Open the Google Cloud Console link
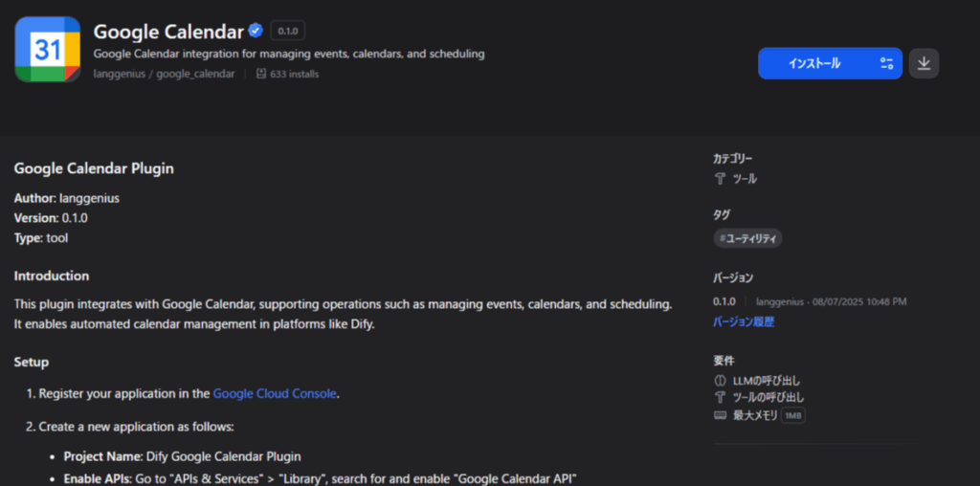This screenshot has height=486, width=980. click(x=275, y=393)
